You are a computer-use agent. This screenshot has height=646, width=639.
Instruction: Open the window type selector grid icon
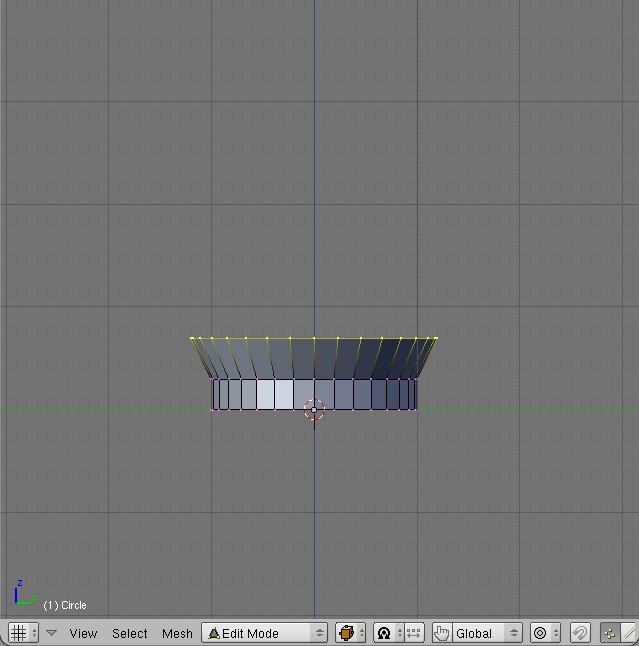tap(23, 633)
